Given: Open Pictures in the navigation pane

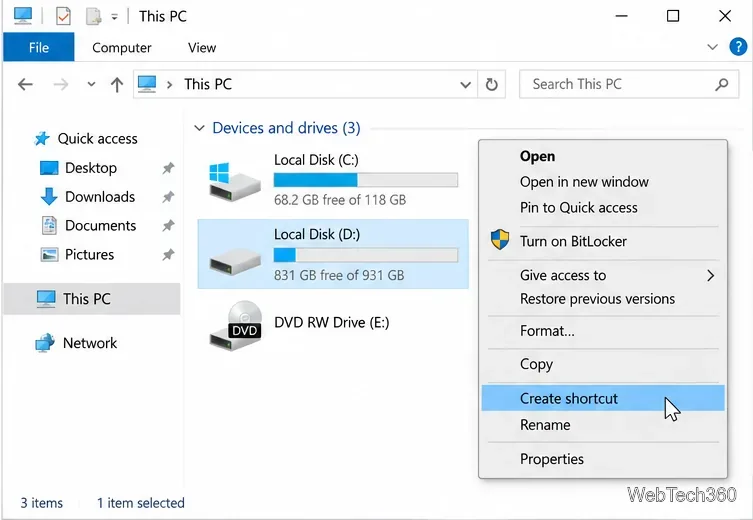Looking at the screenshot, I should click(89, 254).
